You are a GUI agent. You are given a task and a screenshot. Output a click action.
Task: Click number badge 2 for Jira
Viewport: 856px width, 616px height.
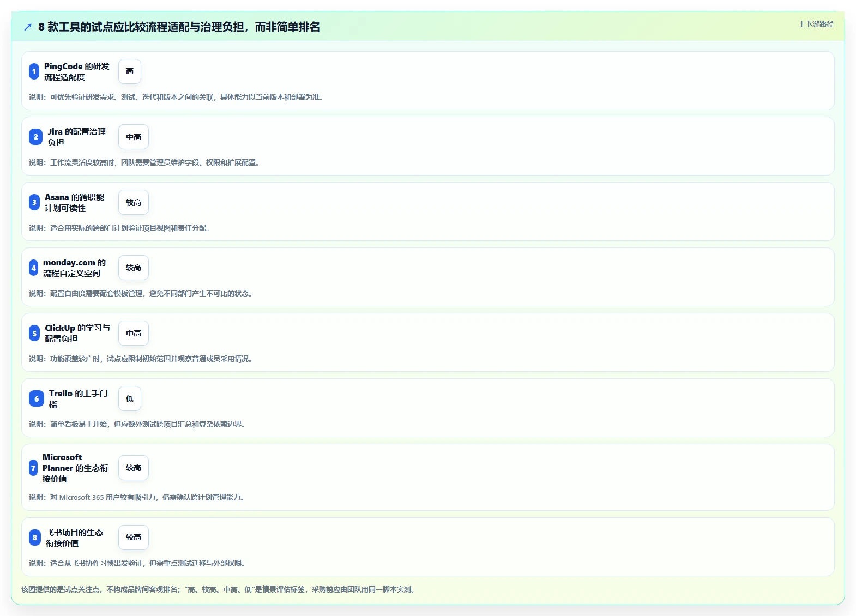(35, 137)
